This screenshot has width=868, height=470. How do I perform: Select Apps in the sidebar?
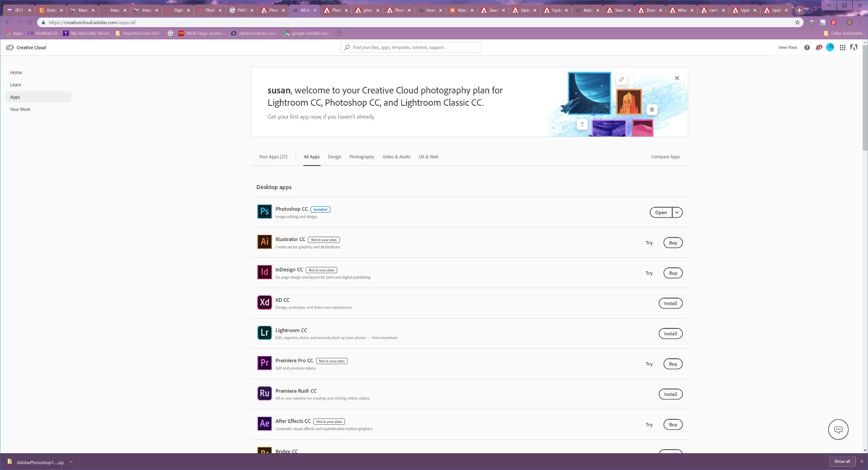[x=38, y=97]
